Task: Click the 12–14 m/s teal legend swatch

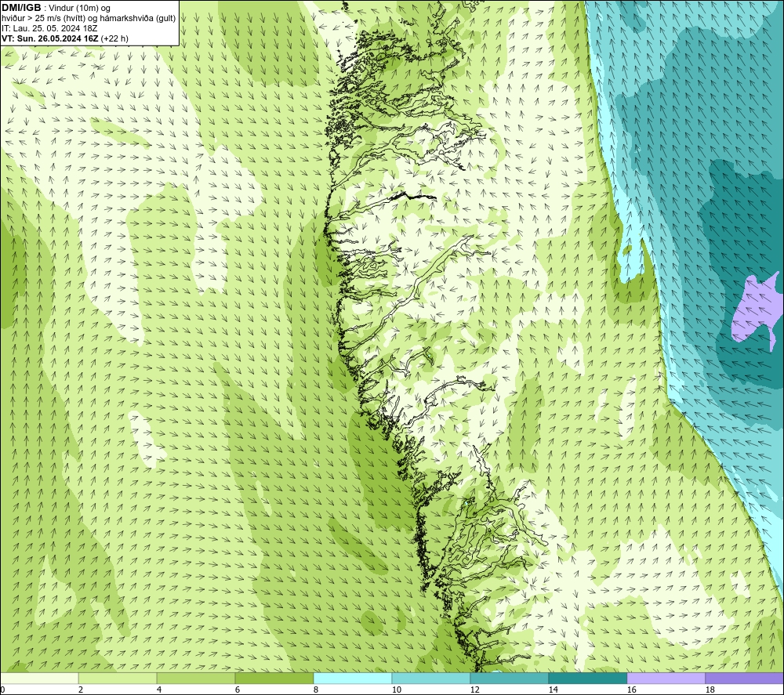Action: coord(509,678)
